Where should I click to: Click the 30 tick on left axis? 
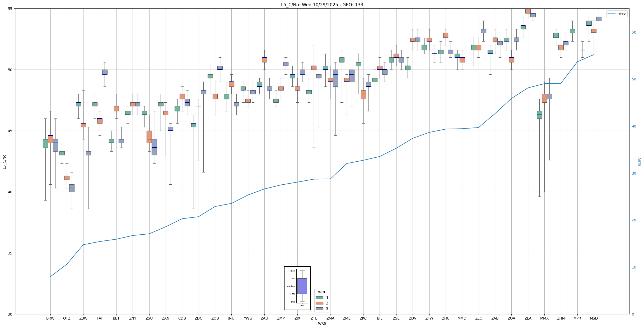tap(11, 314)
